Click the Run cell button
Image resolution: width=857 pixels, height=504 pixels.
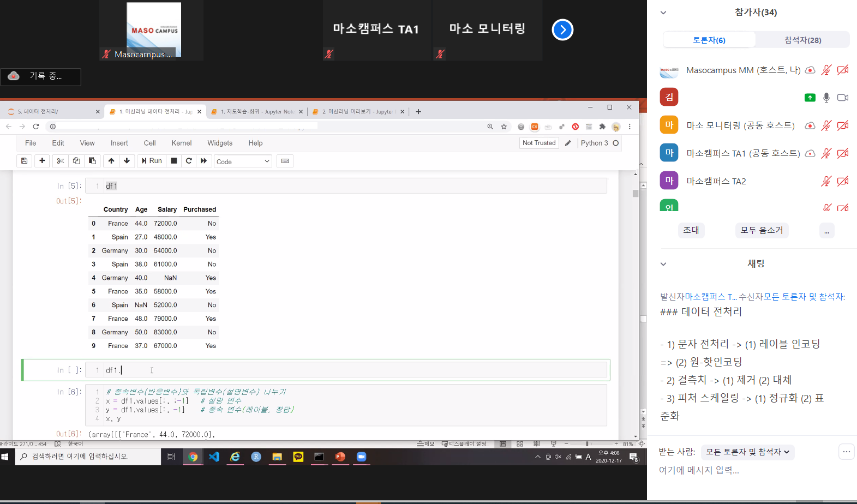[x=152, y=161]
